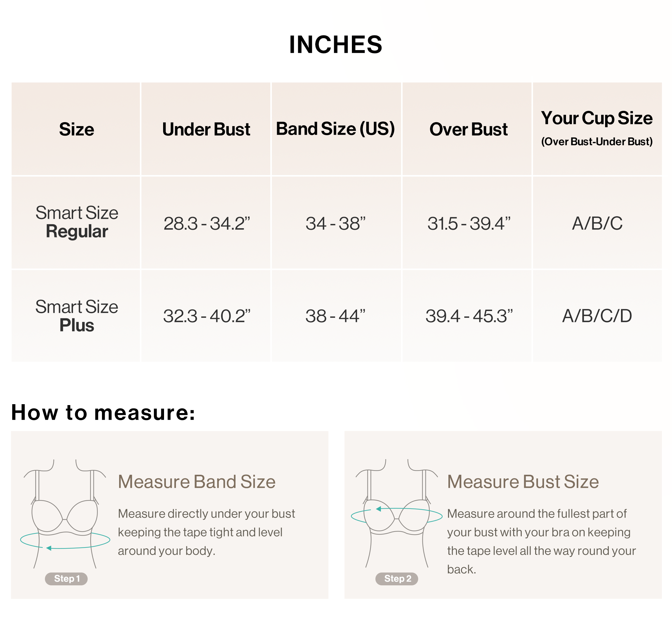Select the Size column header

pyautogui.click(x=76, y=129)
